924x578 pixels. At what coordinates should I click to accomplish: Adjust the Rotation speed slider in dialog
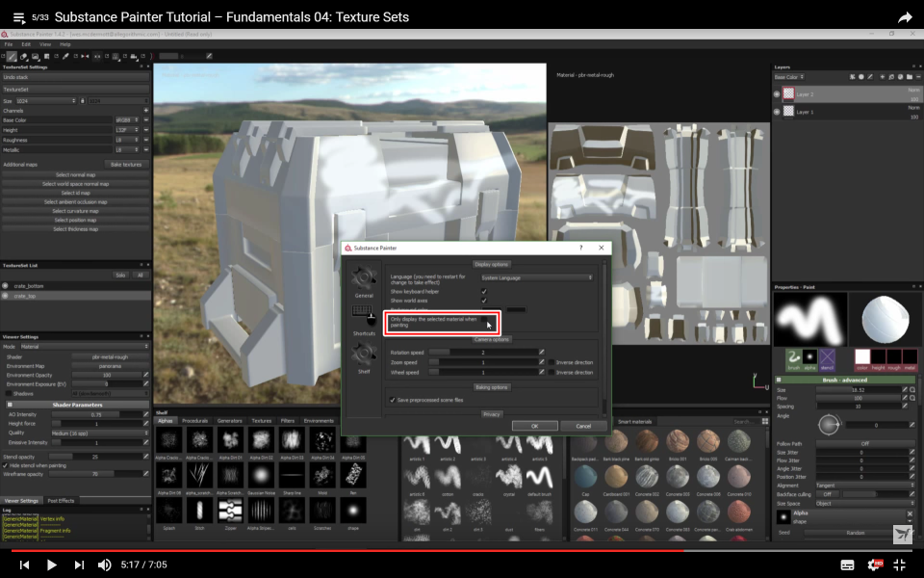click(482, 353)
